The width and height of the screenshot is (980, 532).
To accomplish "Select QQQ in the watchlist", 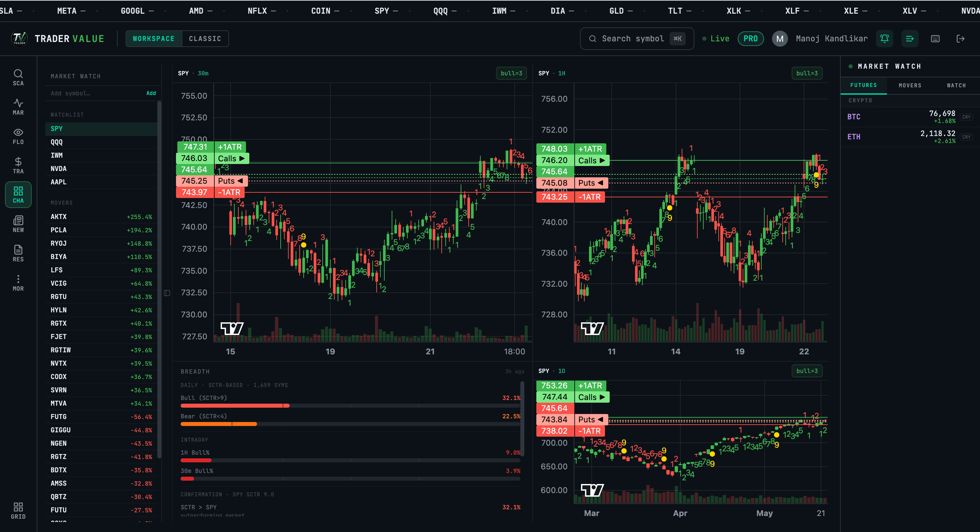I will click(101, 142).
